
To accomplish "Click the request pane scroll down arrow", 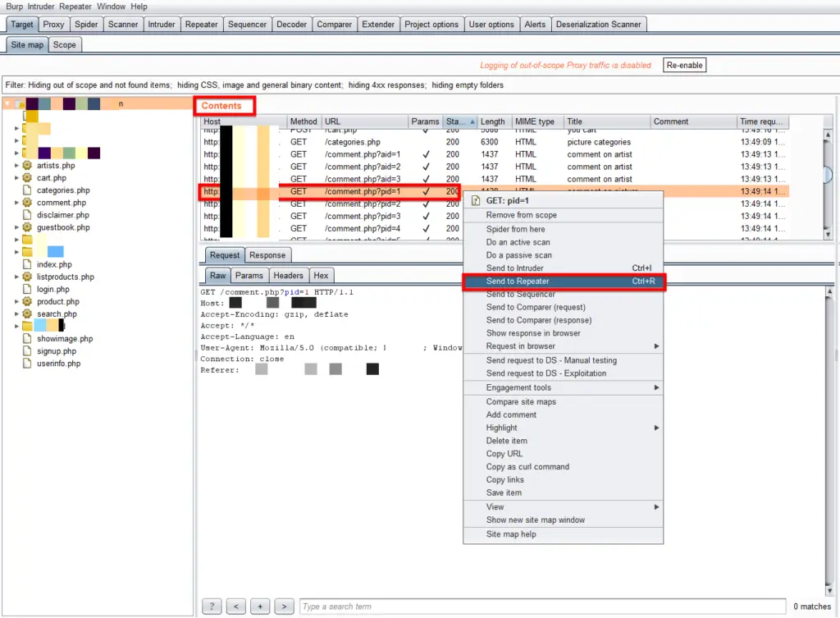I will click(829, 589).
